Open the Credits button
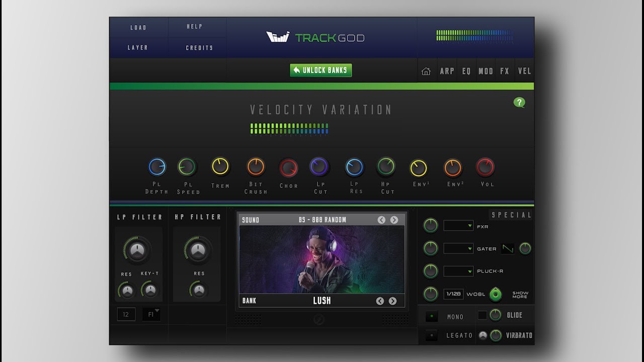644x362 pixels. tap(199, 48)
